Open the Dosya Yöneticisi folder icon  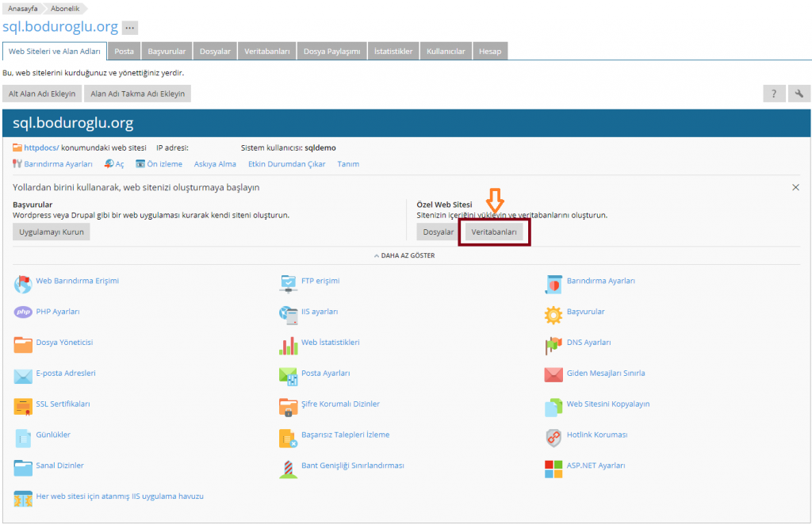(23, 343)
